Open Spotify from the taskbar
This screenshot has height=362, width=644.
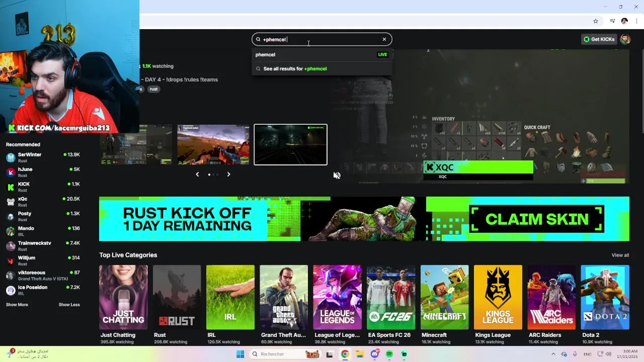(389, 354)
